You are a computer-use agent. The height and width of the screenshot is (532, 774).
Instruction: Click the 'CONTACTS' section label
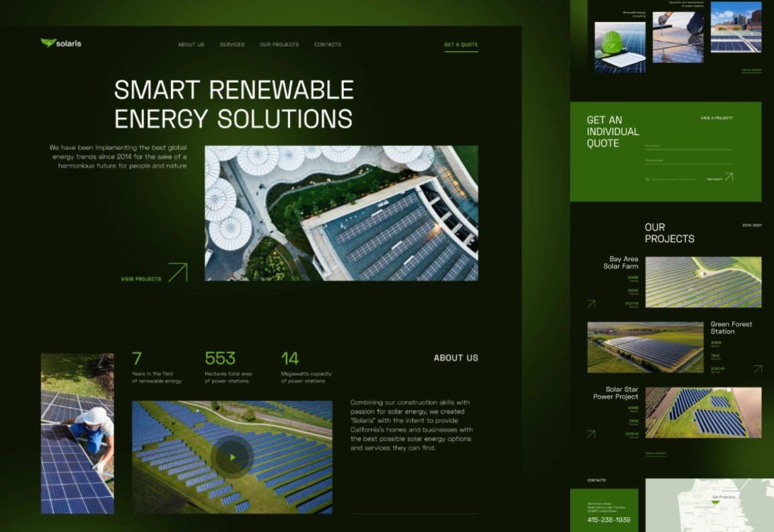coord(597,480)
